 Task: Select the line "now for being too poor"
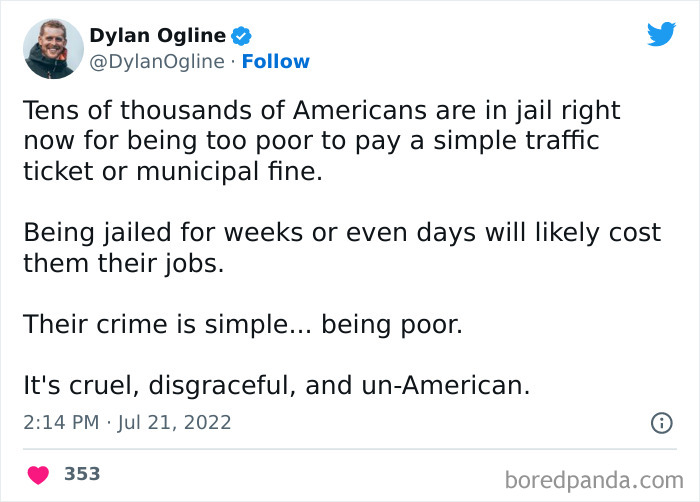point(310,141)
